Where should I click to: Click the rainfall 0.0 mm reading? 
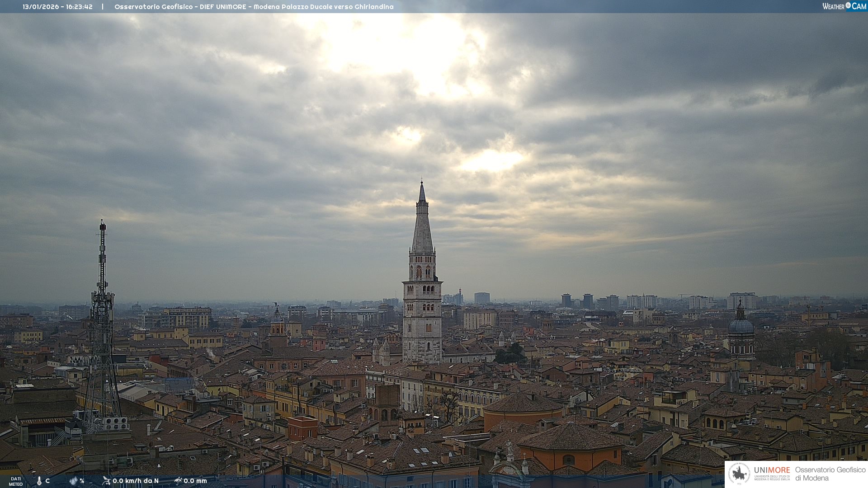195,481
